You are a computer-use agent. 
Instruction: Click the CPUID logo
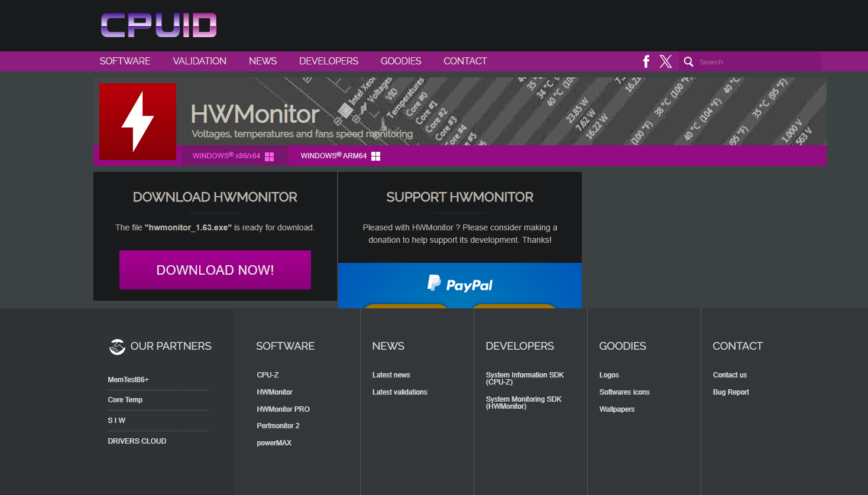click(158, 25)
